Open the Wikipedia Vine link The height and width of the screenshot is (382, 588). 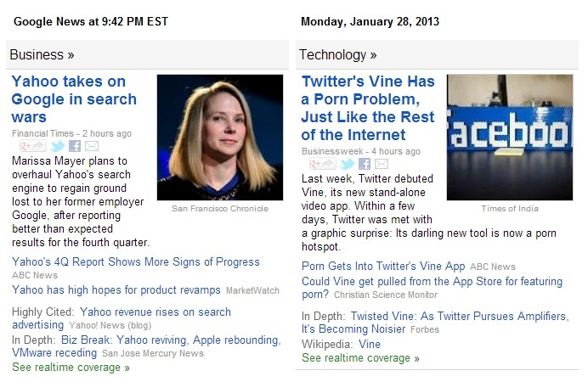369,345
